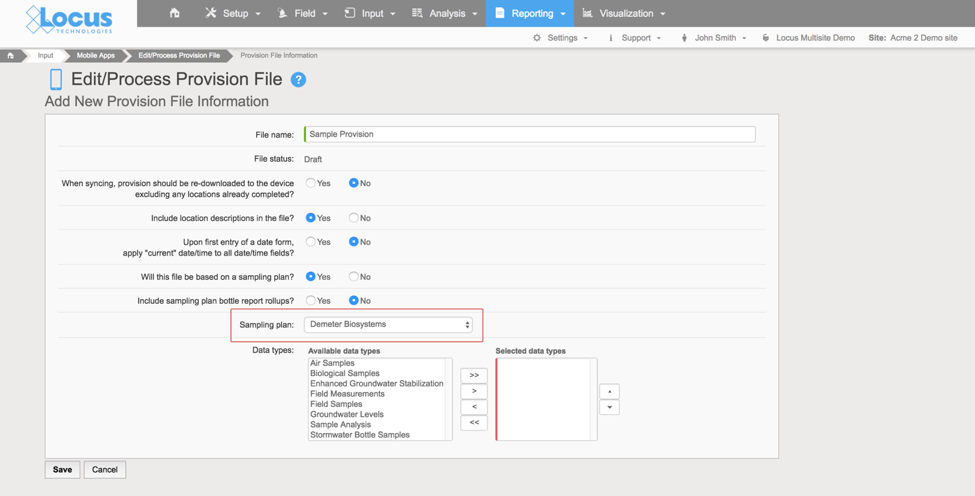Select No for re-download provision when syncing

pyautogui.click(x=353, y=183)
